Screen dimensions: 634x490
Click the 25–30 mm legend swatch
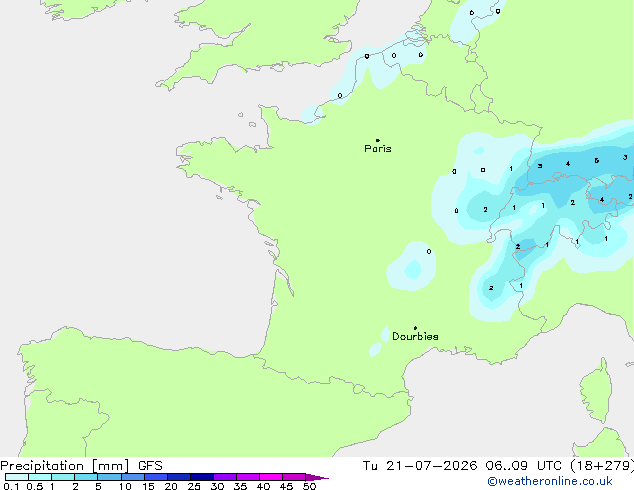(x=202, y=477)
